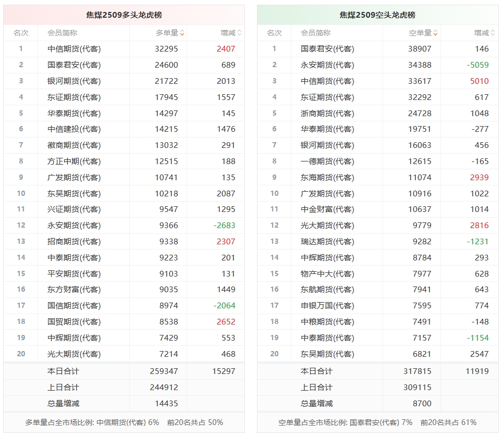This screenshot has width=504, height=437.
Task: Click red change value 5010
Action: click(480, 81)
